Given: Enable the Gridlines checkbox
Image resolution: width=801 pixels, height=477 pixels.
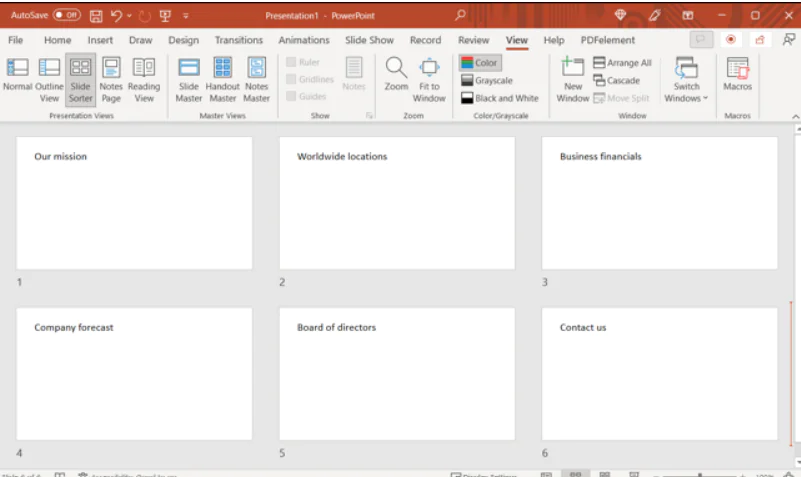Looking at the screenshot, I should pos(291,79).
